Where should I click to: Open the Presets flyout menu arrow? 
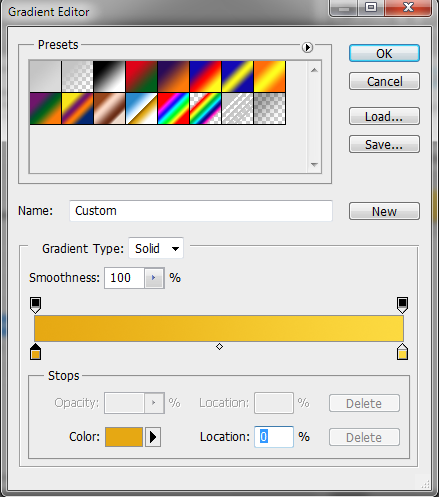point(307,47)
